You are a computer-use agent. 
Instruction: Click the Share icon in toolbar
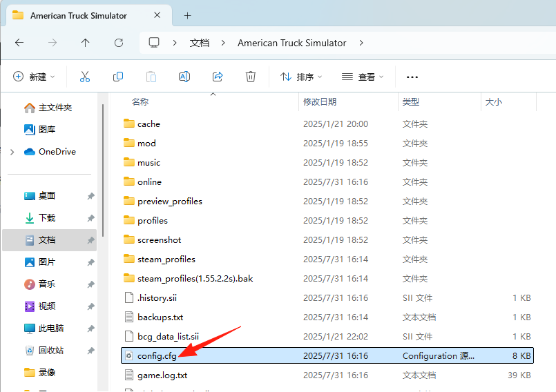tap(218, 77)
